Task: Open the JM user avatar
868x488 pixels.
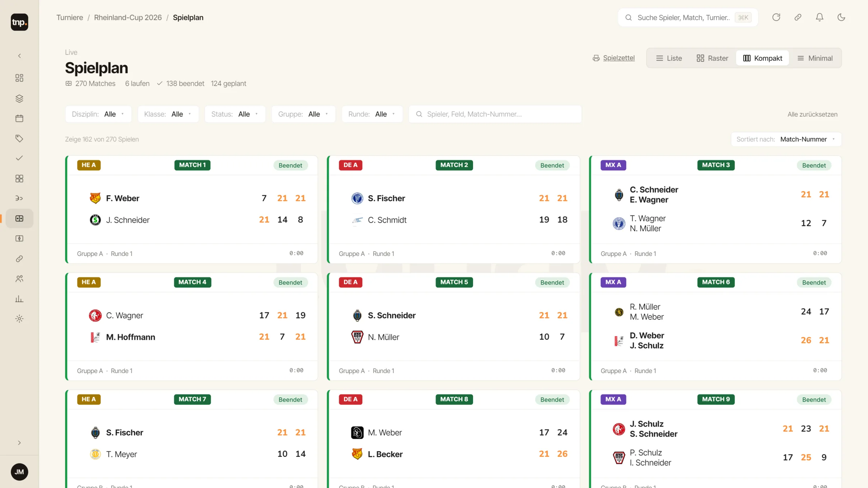Action: [x=20, y=472]
